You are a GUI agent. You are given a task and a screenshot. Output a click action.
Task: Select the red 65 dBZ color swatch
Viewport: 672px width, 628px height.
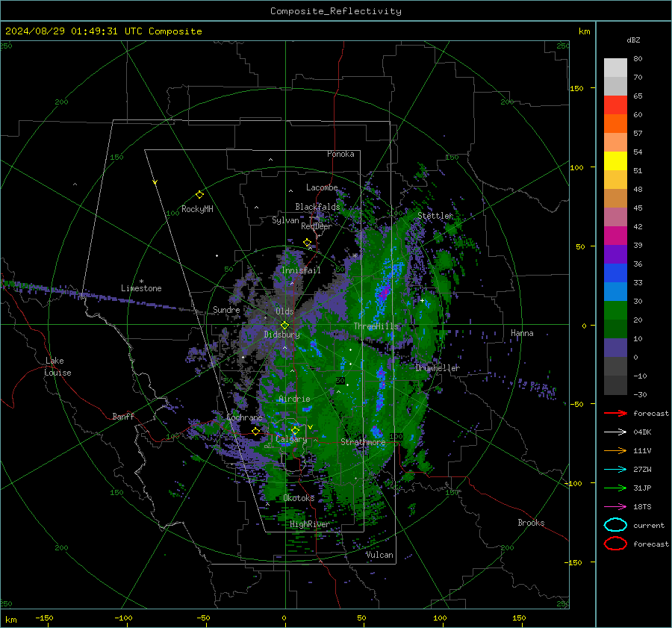[615, 105]
